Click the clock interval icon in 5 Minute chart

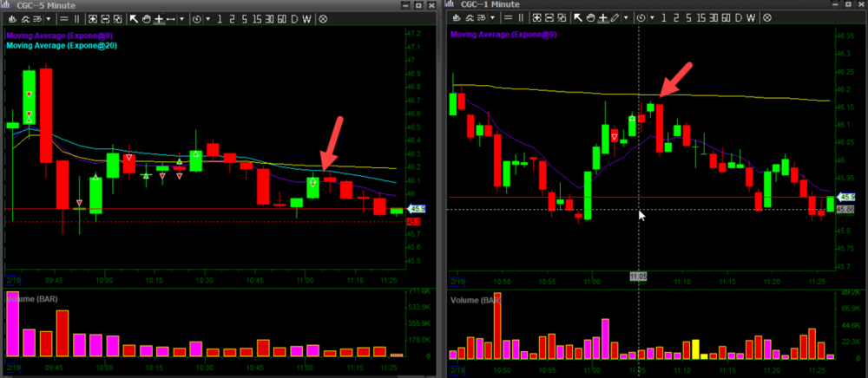pos(197,18)
